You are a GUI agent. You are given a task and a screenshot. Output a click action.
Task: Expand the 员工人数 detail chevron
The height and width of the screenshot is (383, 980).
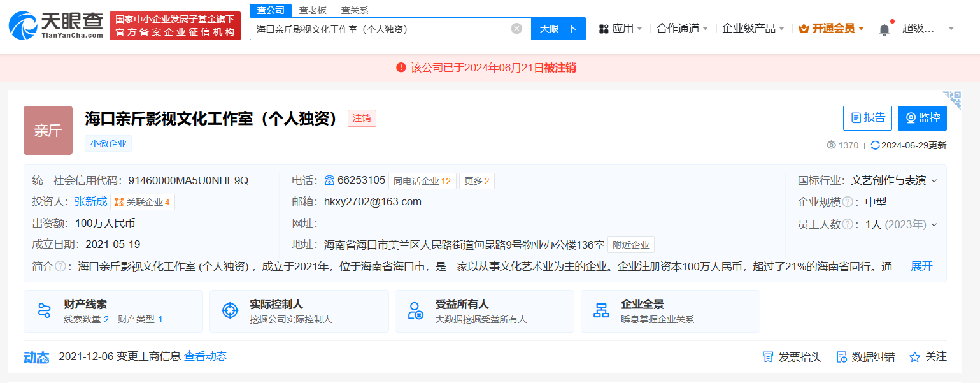(x=935, y=224)
